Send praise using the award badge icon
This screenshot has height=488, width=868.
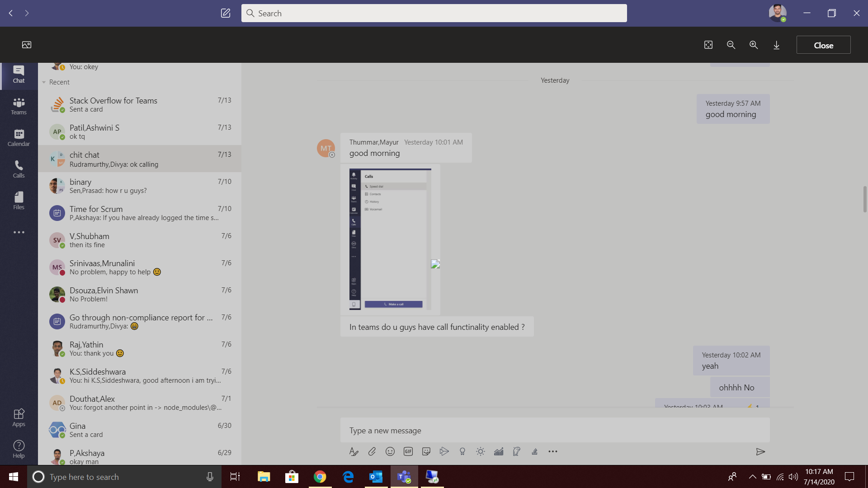462,451
